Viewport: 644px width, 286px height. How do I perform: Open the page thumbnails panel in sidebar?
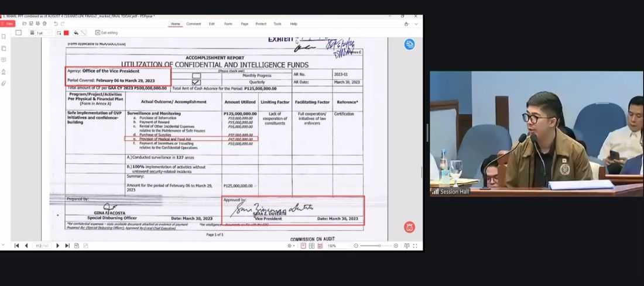click(4, 49)
